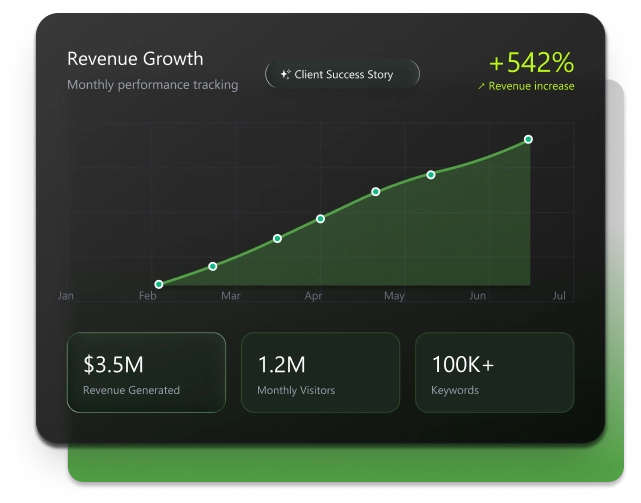
Task: Click the Revenue Generated caption
Action: pyautogui.click(x=131, y=391)
